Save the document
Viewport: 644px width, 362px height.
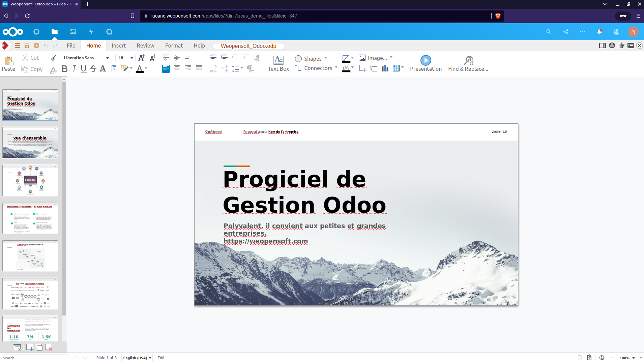pos(27,46)
